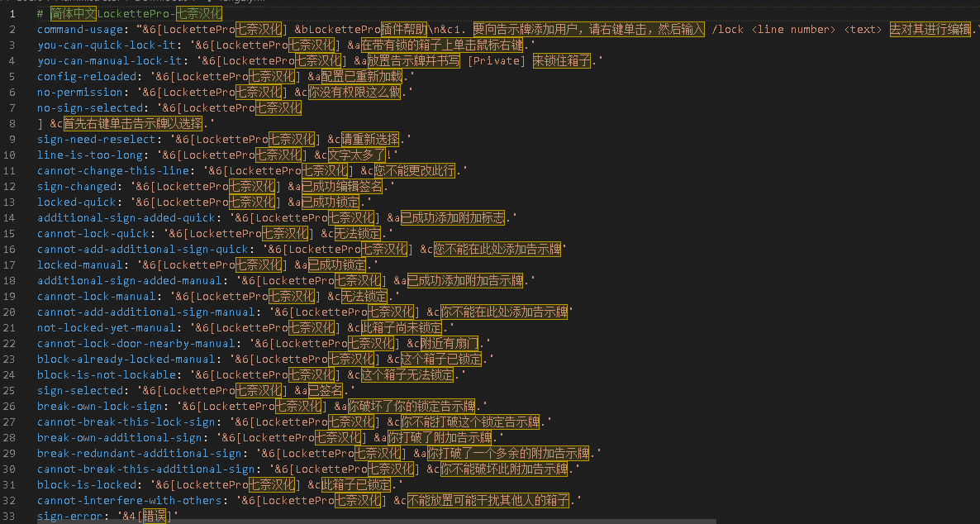This screenshot has width=980, height=524.
Task: Click the '/lock' command text
Action: (727, 30)
